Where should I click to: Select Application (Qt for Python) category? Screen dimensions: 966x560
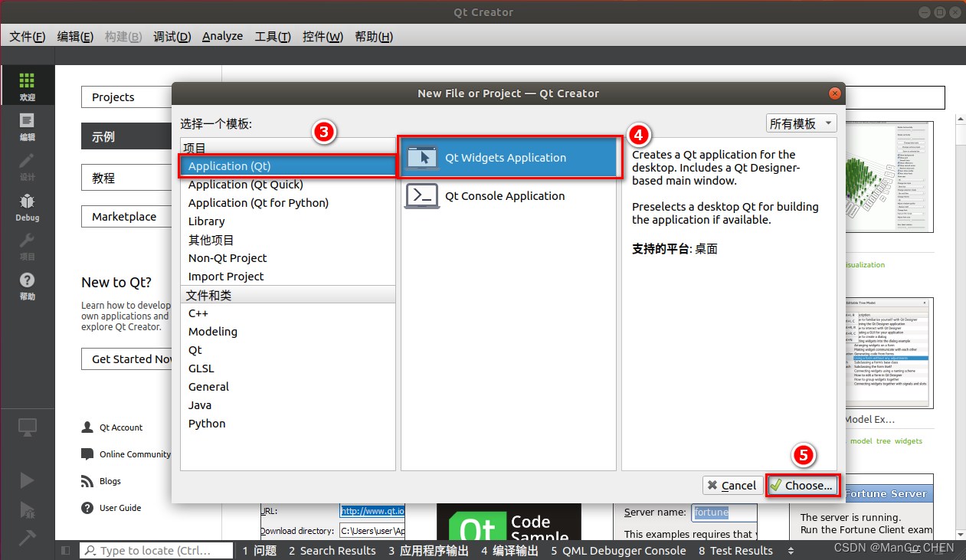point(288,203)
